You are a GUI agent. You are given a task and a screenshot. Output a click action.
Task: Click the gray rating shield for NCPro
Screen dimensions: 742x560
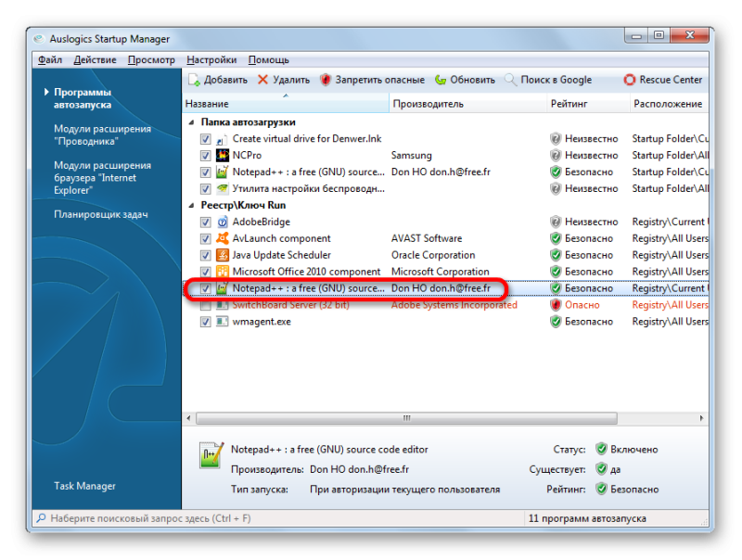click(556, 155)
